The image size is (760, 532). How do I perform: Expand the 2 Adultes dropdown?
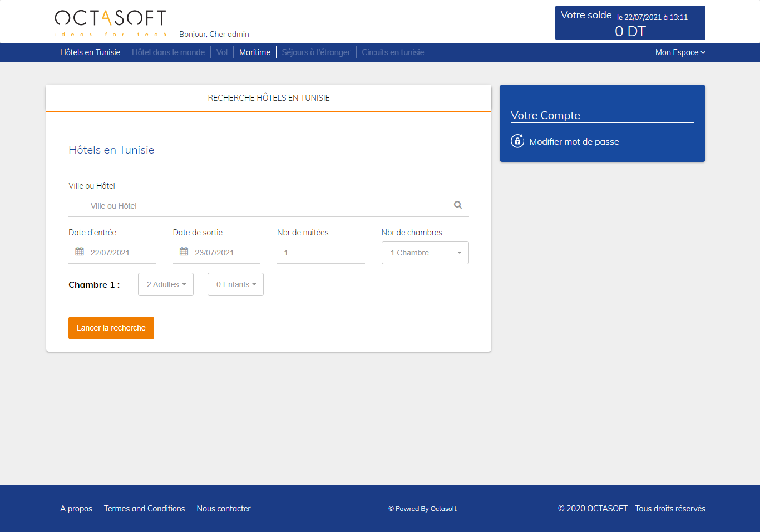pos(166,284)
